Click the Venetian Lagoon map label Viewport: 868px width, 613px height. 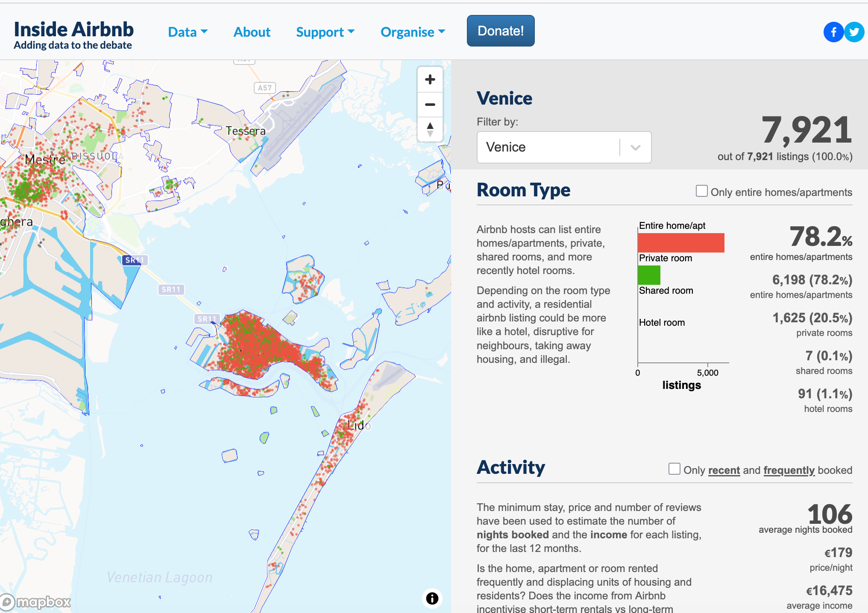pyautogui.click(x=159, y=578)
